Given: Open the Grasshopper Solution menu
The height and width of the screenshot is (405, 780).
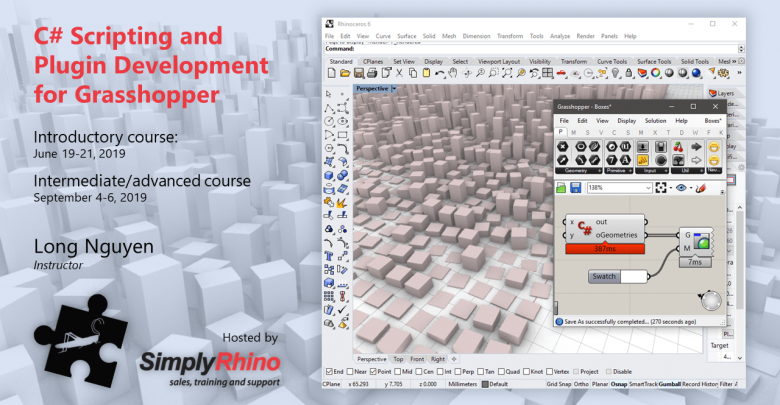Looking at the screenshot, I should (x=656, y=121).
